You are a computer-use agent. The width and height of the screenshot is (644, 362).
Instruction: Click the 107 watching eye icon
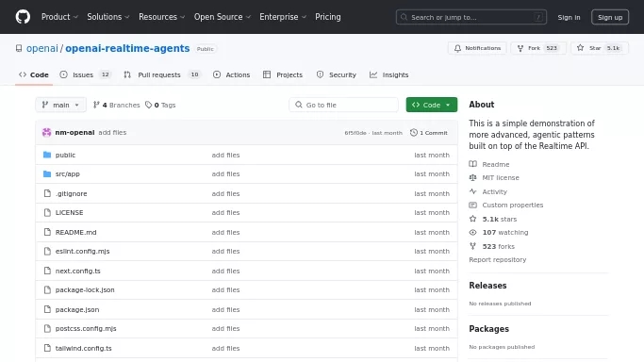tap(472, 232)
